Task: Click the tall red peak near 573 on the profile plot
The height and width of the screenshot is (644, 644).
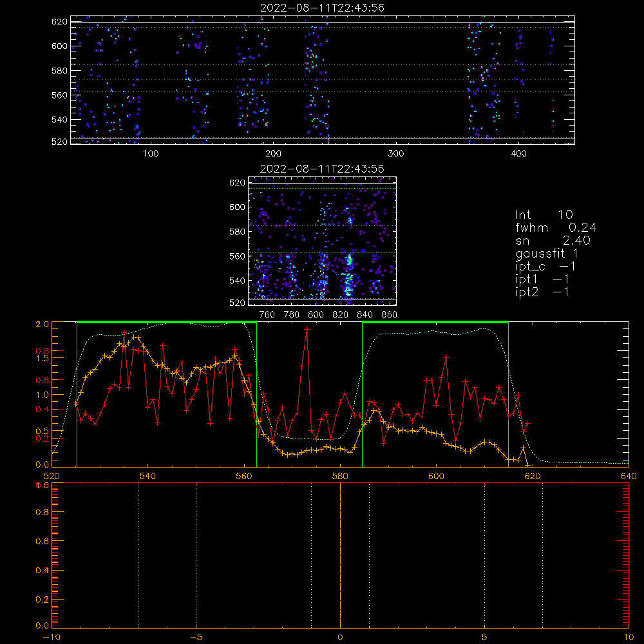Action: [307, 330]
